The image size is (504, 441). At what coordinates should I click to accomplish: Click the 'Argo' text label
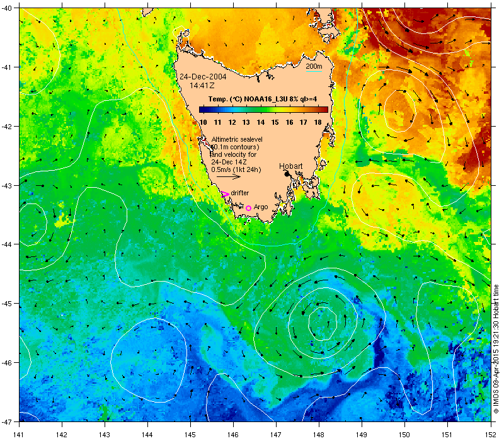coord(261,207)
